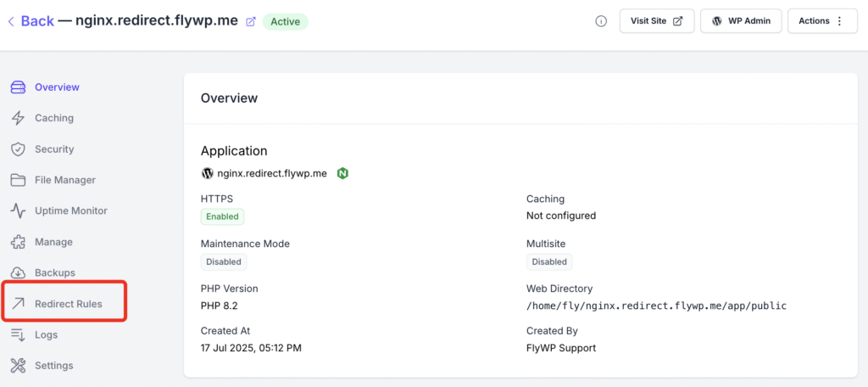Click the WordPress logo in WP Admin
The height and width of the screenshot is (387, 868).
pos(717,21)
